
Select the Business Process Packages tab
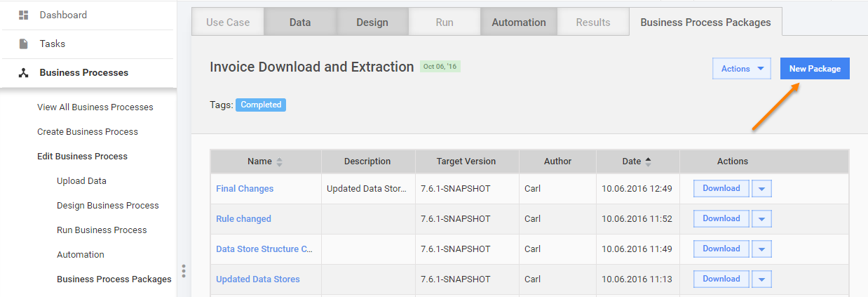[x=705, y=22]
